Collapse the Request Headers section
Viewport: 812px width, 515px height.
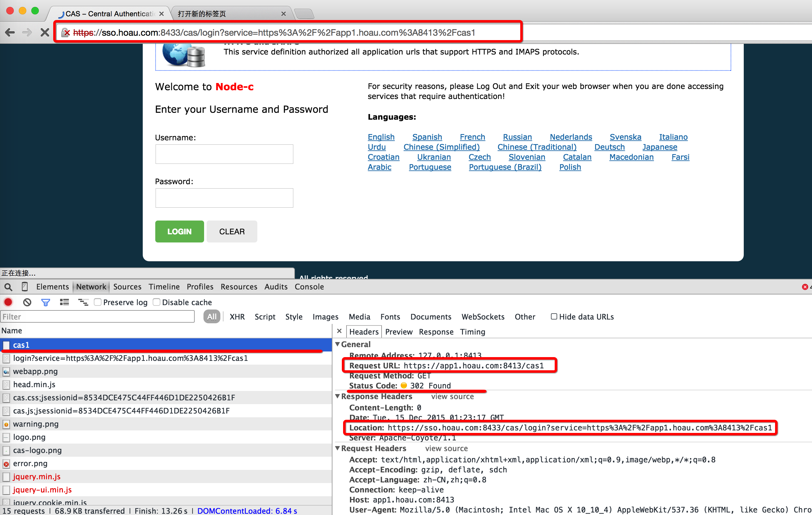(337, 448)
